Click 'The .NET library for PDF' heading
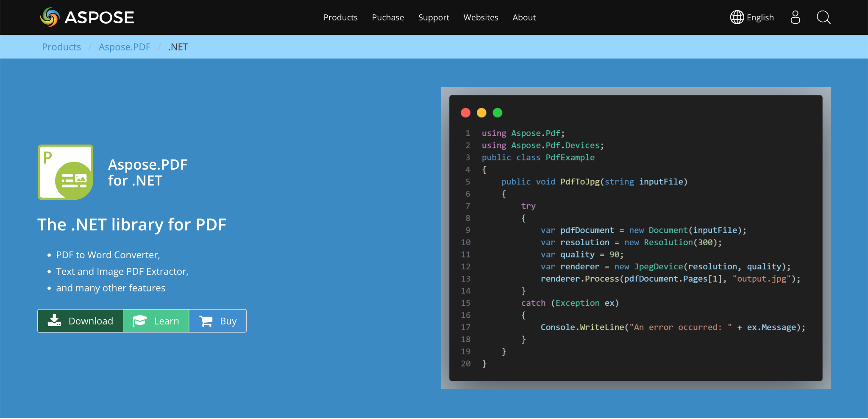The height and width of the screenshot is (419, 868). [x=132, y=225]
